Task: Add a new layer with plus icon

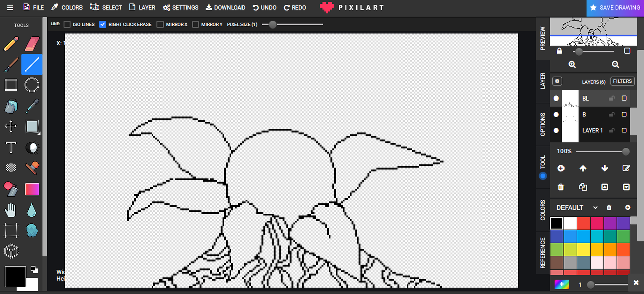Action: 561,168
